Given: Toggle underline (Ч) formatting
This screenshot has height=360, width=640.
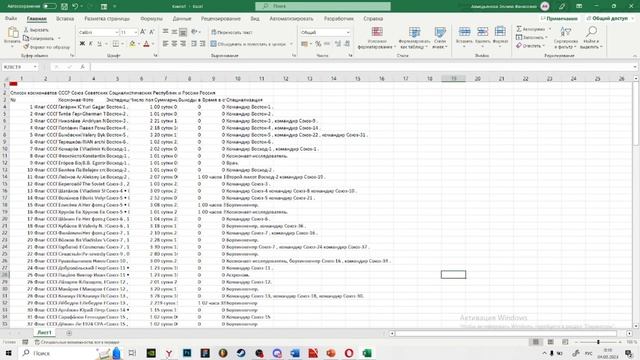Looking at the screenshot, I should [x=99, y=44].
